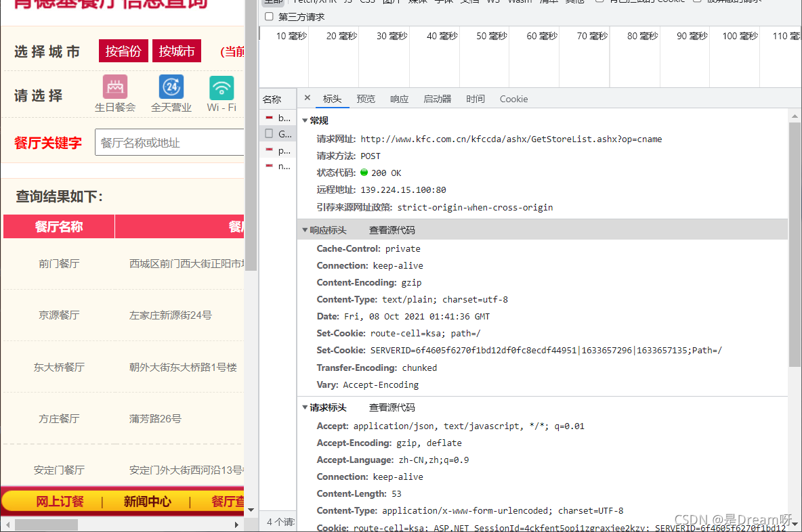Click the 200 OK status value
The height and width of the screenshot is (532, 802).
(x=386, y=173)
